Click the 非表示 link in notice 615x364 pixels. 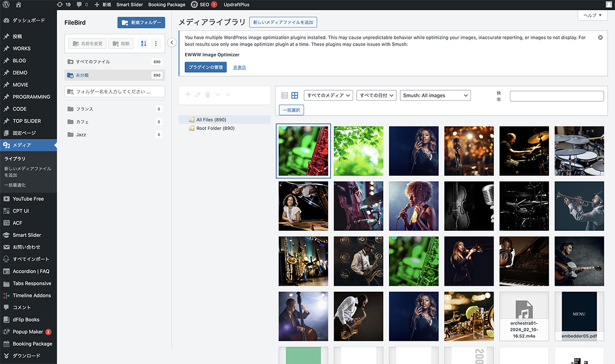point(239,68)
